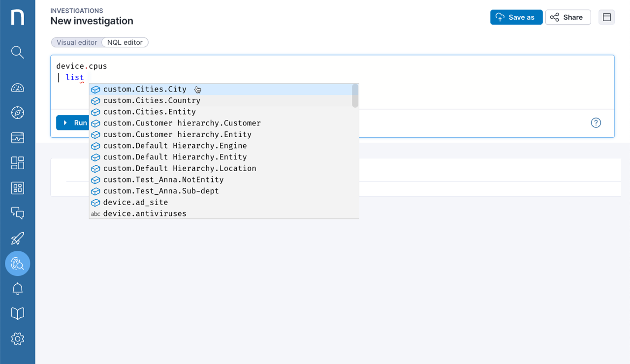
Task: Open the dashboards layout icon in the sidebar
Action: coord(18,163)
